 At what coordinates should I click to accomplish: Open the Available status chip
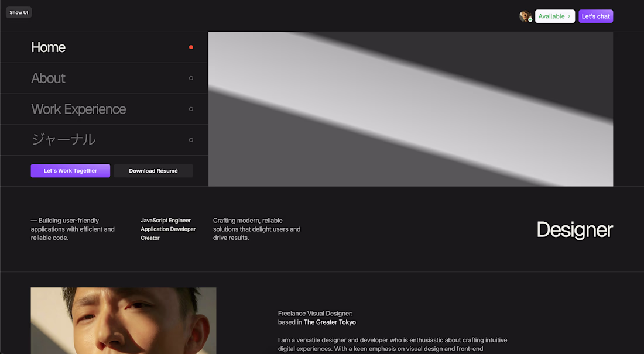(x=555, y=16)
